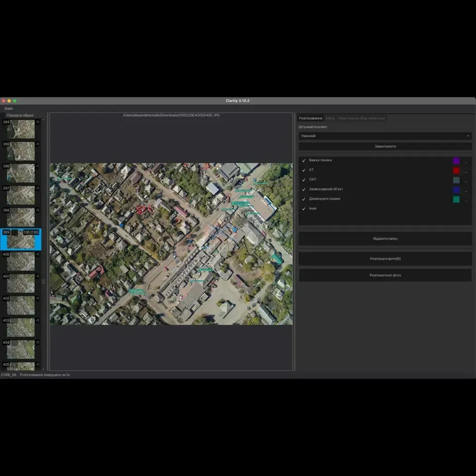The height and width of the screenshot is (476, 476).
Task: Pick the blue Замаскований об'єкт color swatch
Action: point(456,190)
